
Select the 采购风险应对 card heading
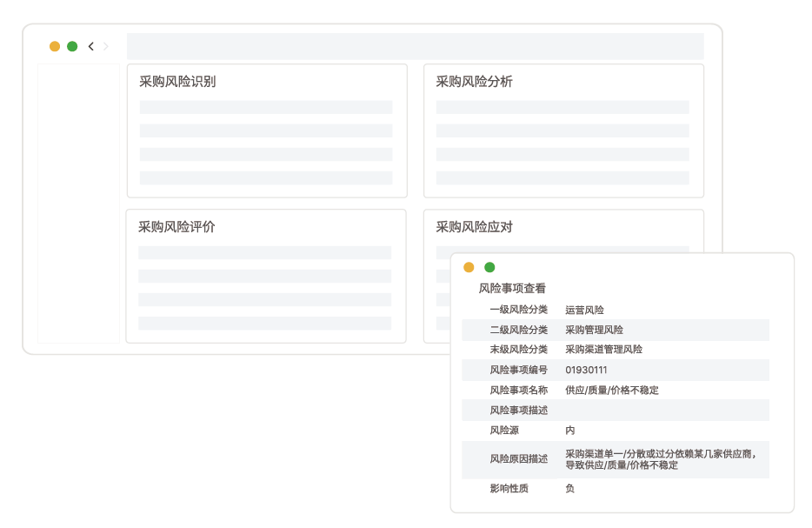(x=474, y=227)
